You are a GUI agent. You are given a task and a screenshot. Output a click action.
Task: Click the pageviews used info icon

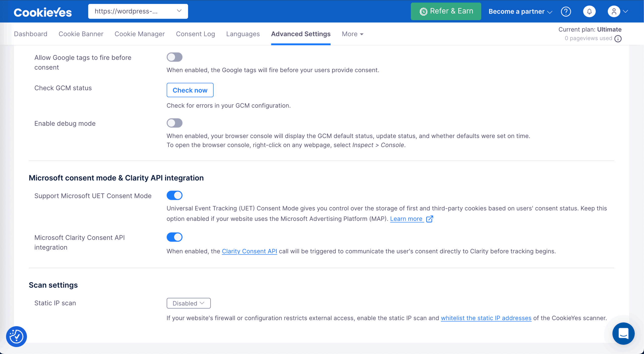pyautogui.click(x=618, y=38)
